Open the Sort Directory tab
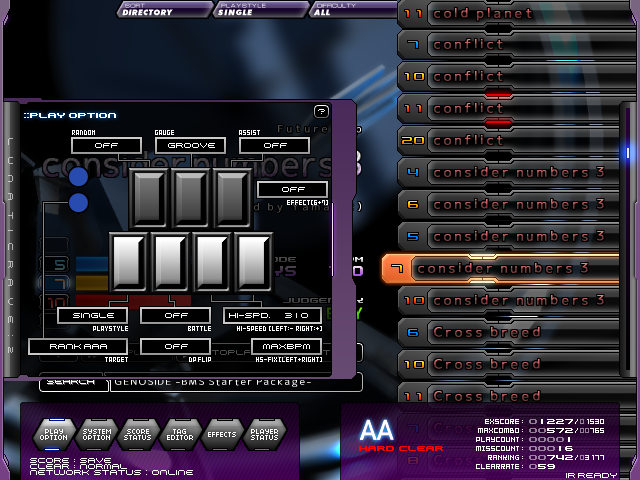The image size is (640, 480). click(x=148, y=10)
